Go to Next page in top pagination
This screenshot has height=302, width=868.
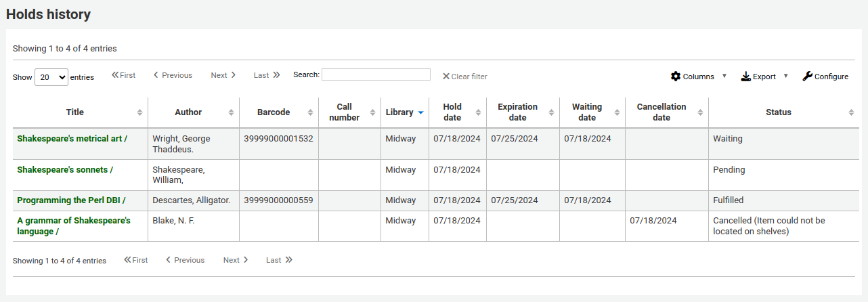click(223, 75)
